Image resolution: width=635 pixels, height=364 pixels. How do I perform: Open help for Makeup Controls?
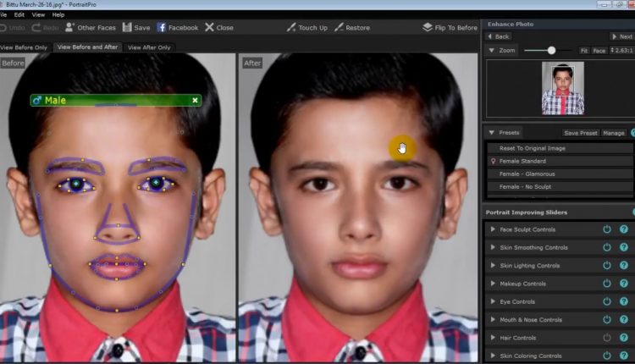624,284
